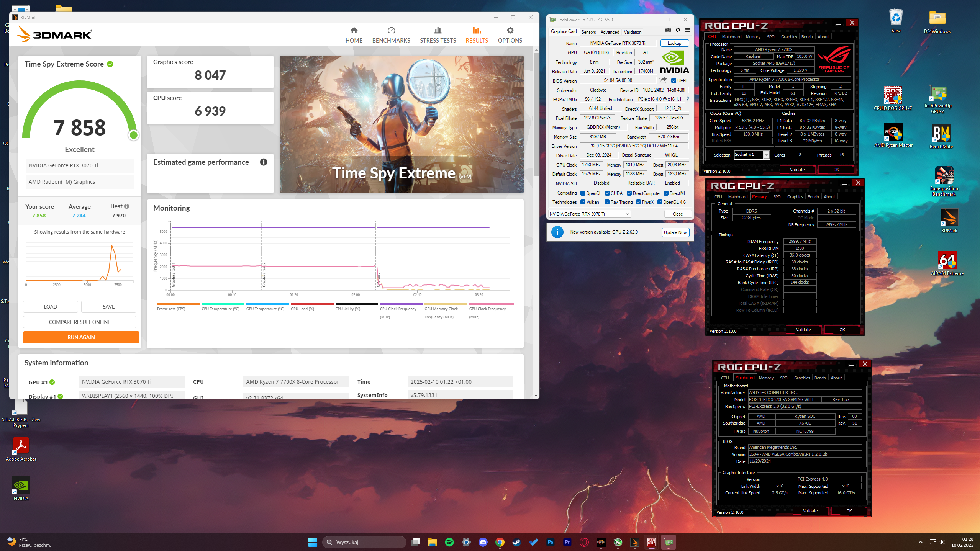The width and height of the screenshot is (980, 551).
Task: Toggle the CUDA checkbox in GPU-Z
Action: [607, 193]
